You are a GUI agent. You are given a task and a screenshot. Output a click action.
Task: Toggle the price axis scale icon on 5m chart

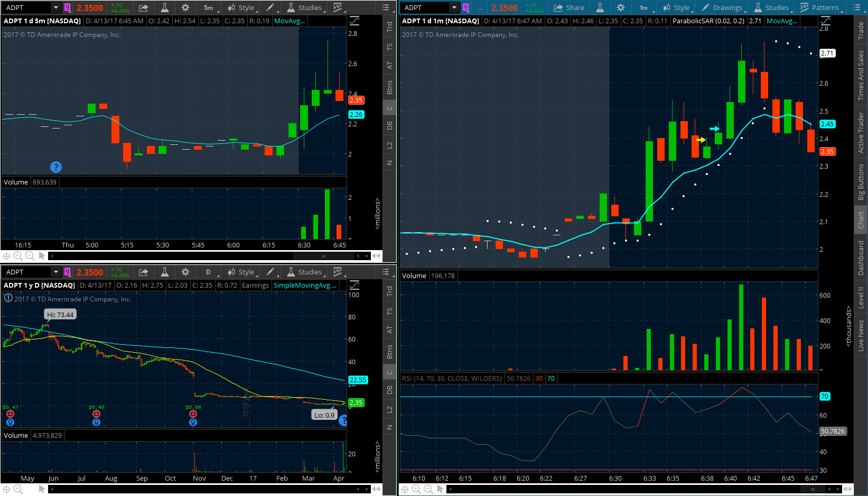[354, 21]
